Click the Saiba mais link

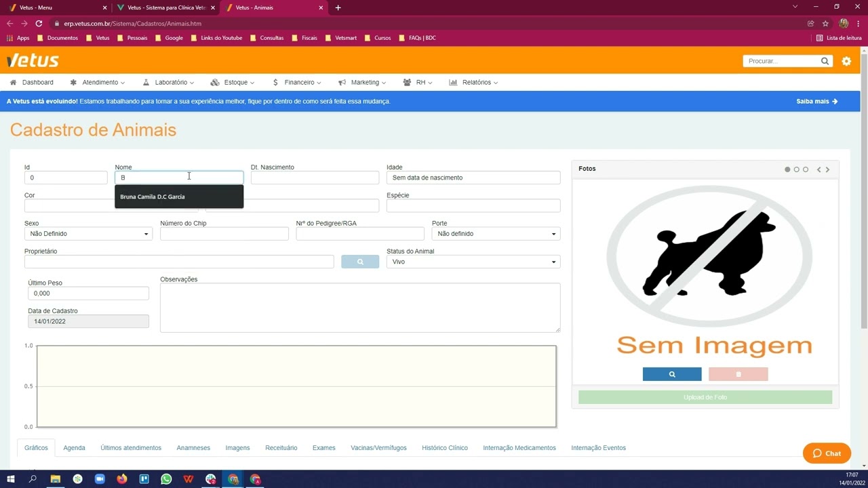coord(816,102)
